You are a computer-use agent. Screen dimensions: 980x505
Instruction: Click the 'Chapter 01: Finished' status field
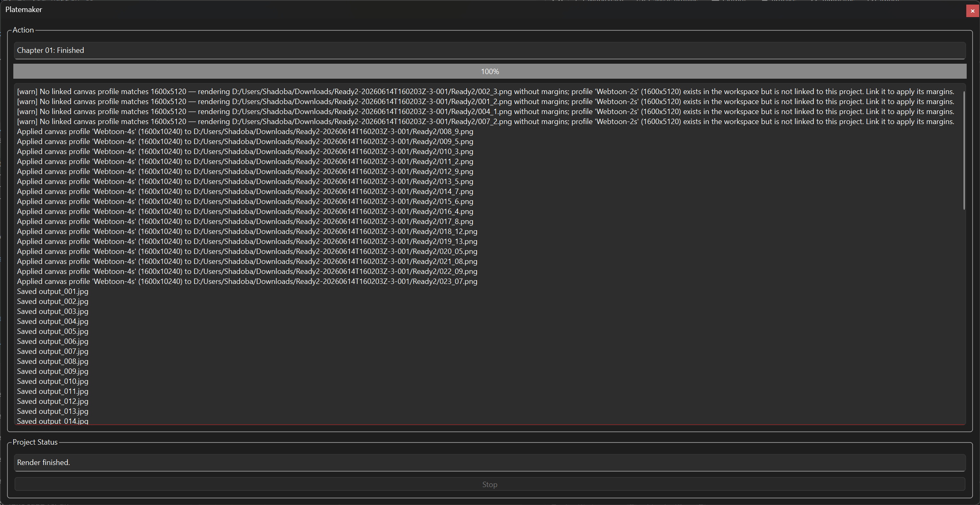click(490, 50)
